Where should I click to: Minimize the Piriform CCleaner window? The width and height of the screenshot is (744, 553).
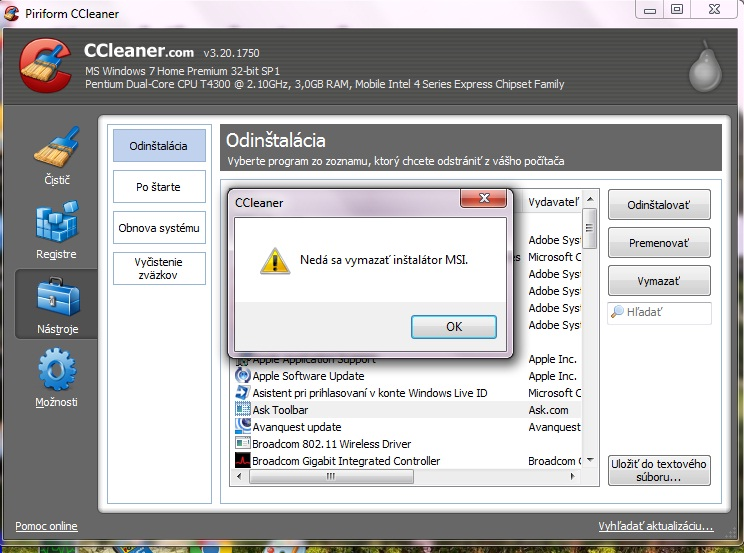650,9
